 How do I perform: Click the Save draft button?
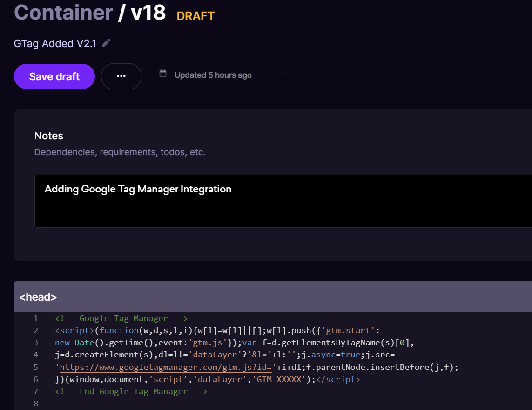click(54, 76)
